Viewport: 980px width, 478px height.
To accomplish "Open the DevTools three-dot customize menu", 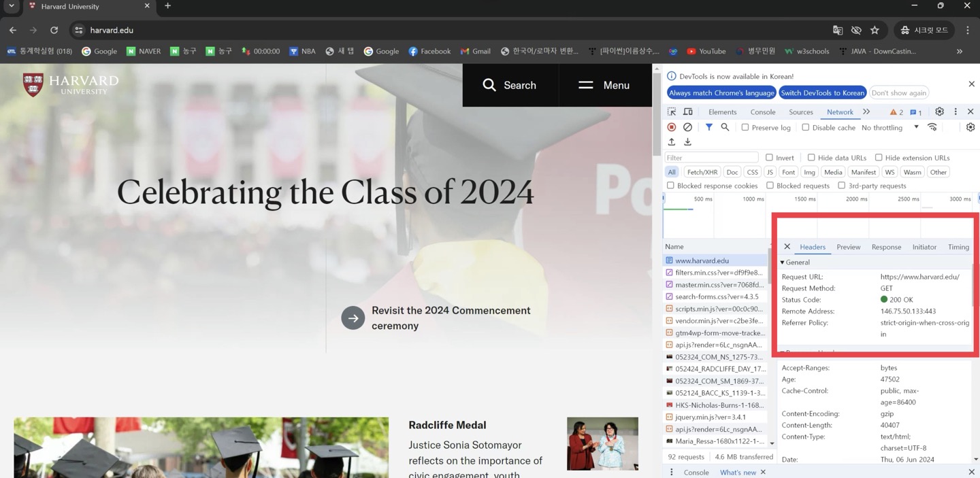I will pos(955,112).
